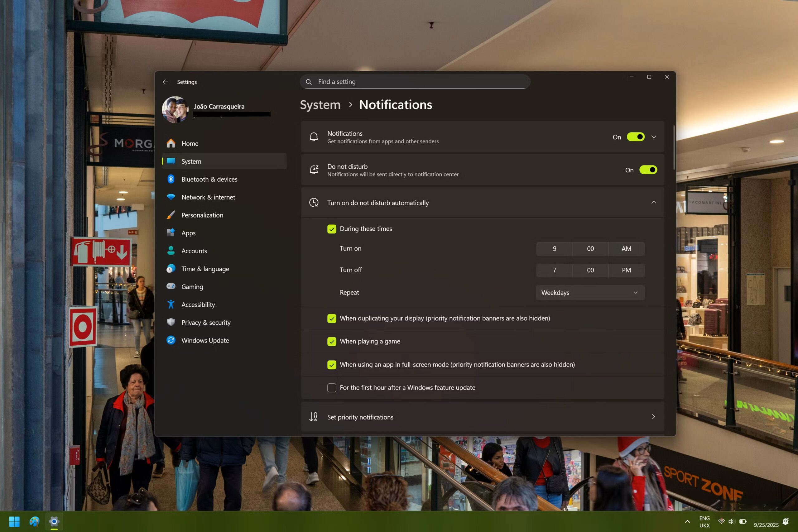The width and height of the screenshot is (798, 532).
Task: Click the Gaming controller icon
Action: [171, 287]
